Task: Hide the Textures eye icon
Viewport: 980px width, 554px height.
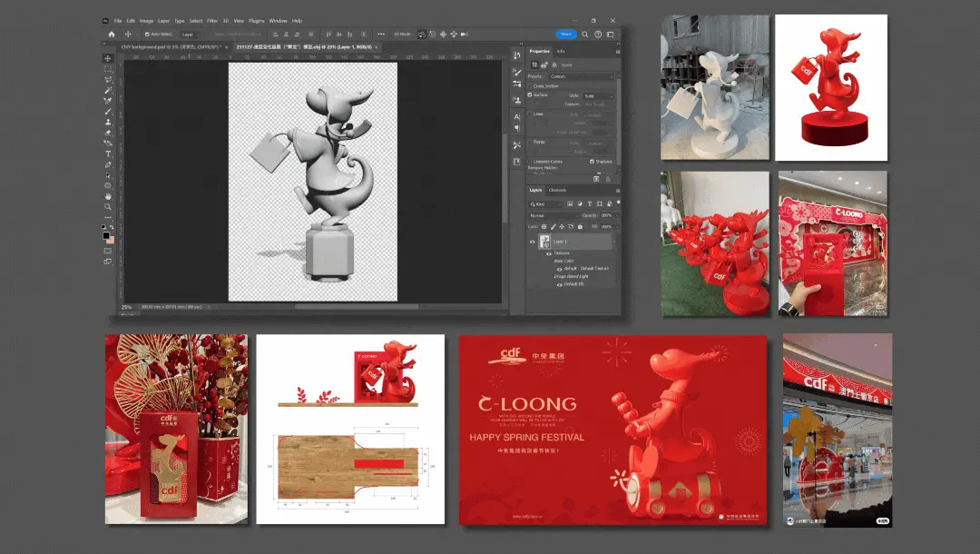Action: [x=549, y=253]
